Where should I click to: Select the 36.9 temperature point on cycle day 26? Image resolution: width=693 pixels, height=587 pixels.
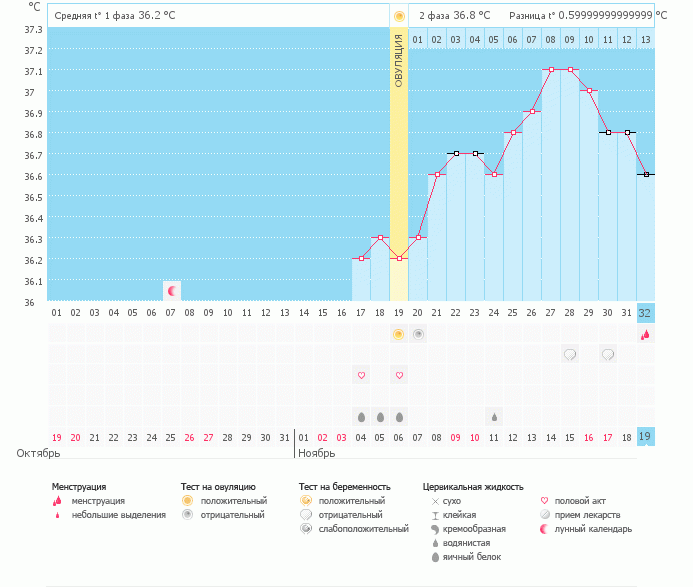click(x=532, y=111)
